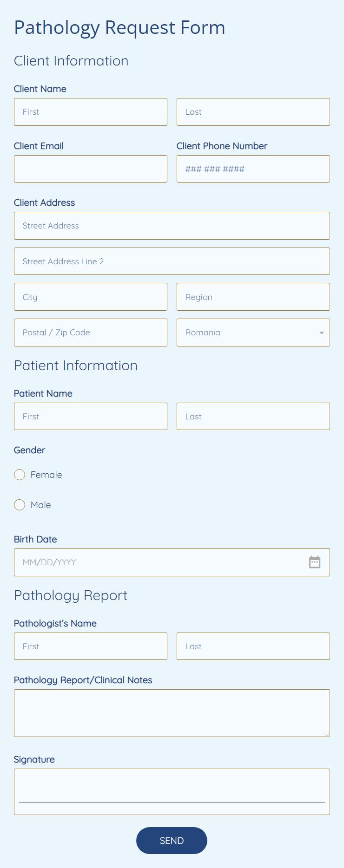Open the Romania country dropdown
This screenshot has width=344, height=868.
[321, 333]
